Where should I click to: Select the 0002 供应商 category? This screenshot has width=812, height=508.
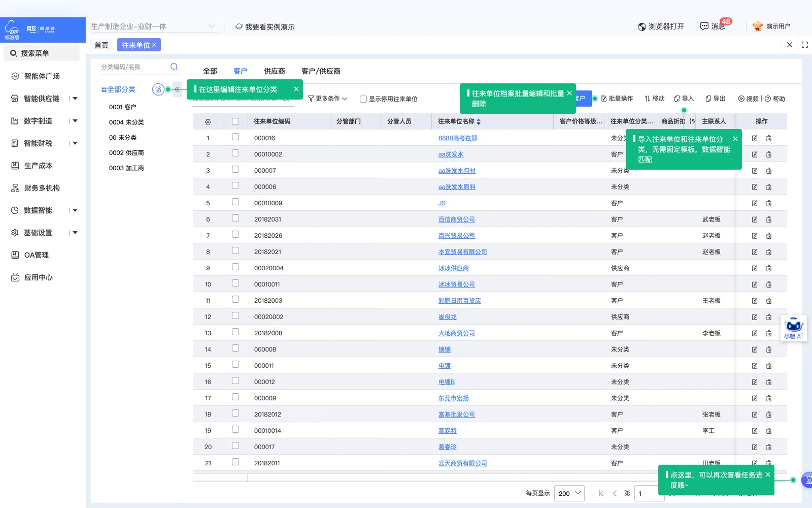(x=126, y=153)
